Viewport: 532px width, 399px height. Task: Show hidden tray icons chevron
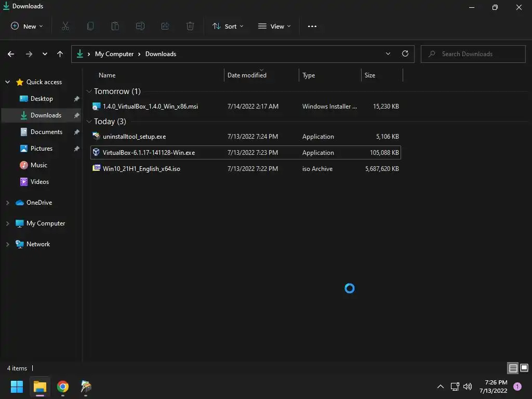tap(441, 387)
